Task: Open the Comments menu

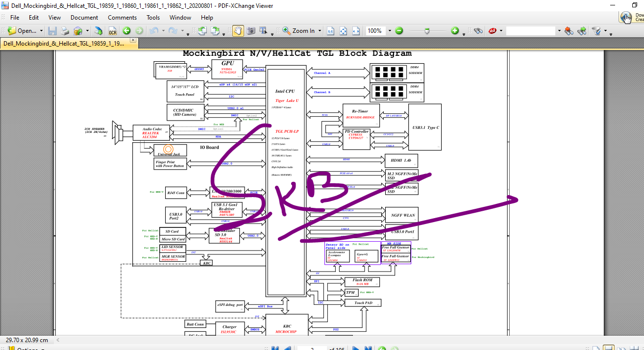Action: tap(123, 17)
